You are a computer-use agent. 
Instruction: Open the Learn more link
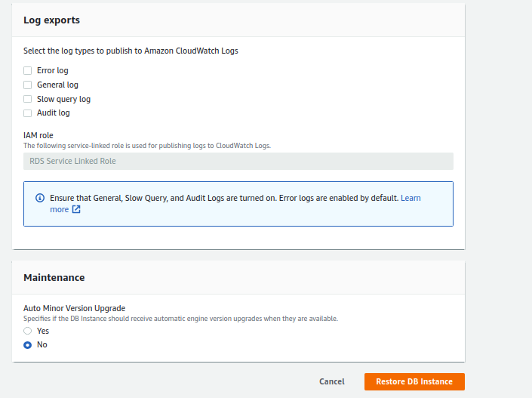click(x=411, y=198)
